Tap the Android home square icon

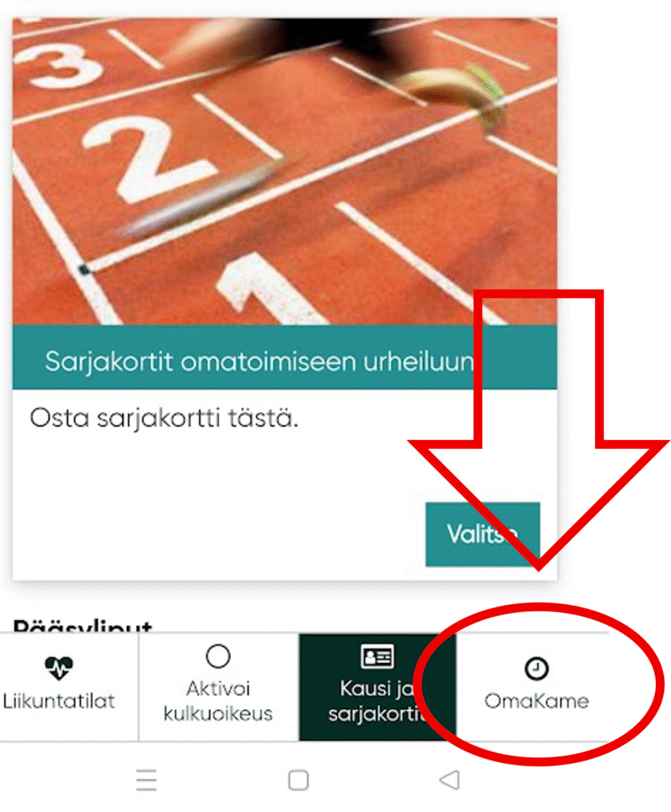pos(298,780)
